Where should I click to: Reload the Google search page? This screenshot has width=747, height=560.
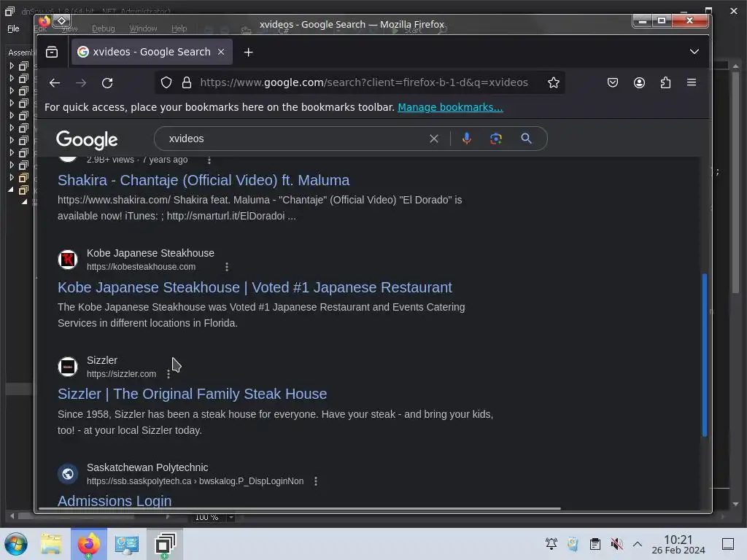click(x=108, y=83)
